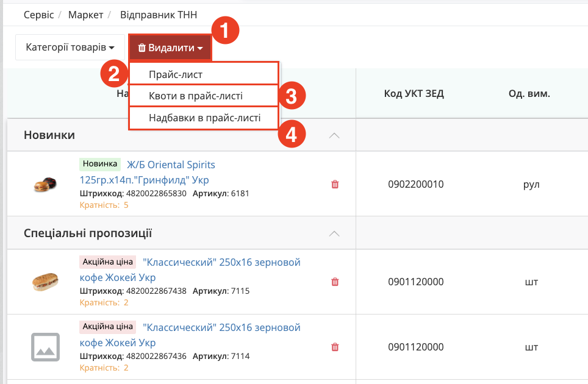This screenshot has width=588, height=384.
Task: Click the burger product thumbnail image
Action: point(45,184)
